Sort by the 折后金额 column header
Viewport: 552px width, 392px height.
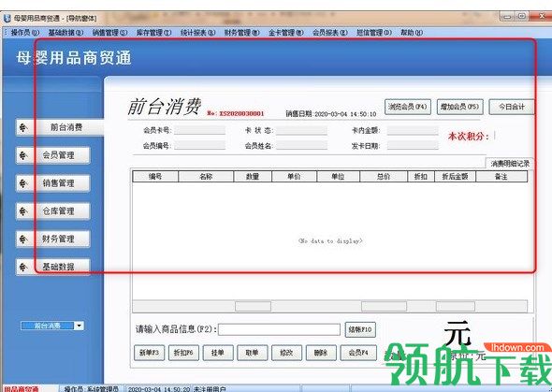coord(456,176)
